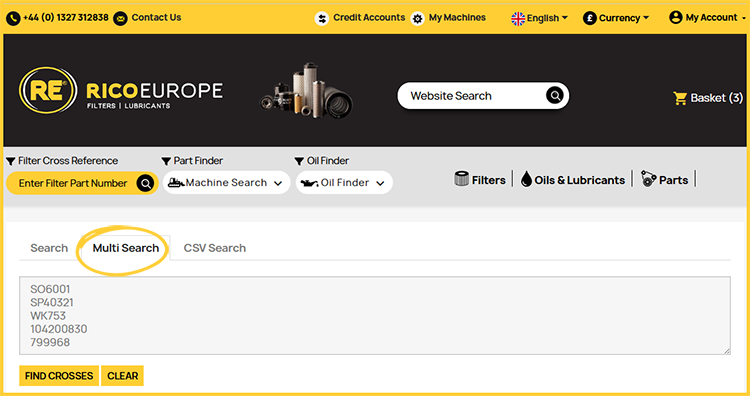Click the filters product image in header
750x396 pixels.
307,90
